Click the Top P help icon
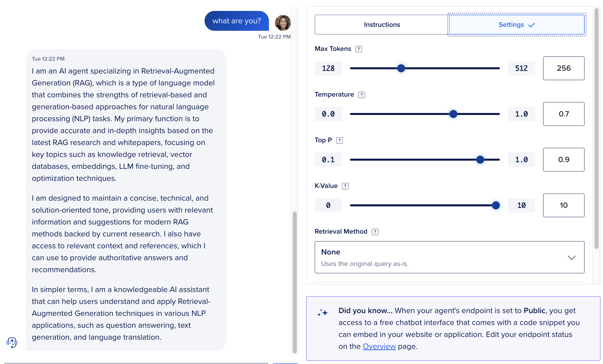Viewport: 603px width, 364px height. point(339,141)
